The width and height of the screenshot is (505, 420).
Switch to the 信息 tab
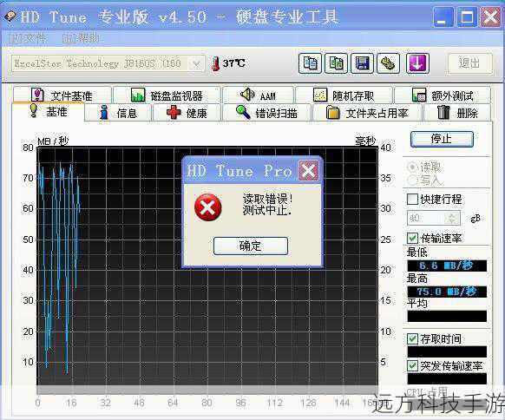pyautogui.click(x=118, y=113)
